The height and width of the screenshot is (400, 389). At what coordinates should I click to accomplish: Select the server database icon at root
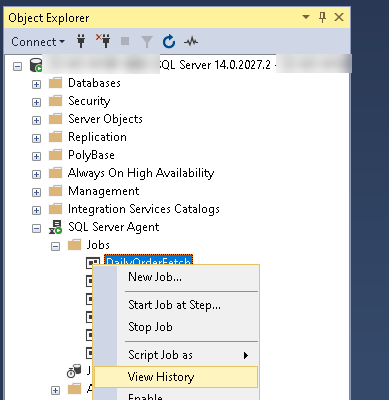coord(36,65)
